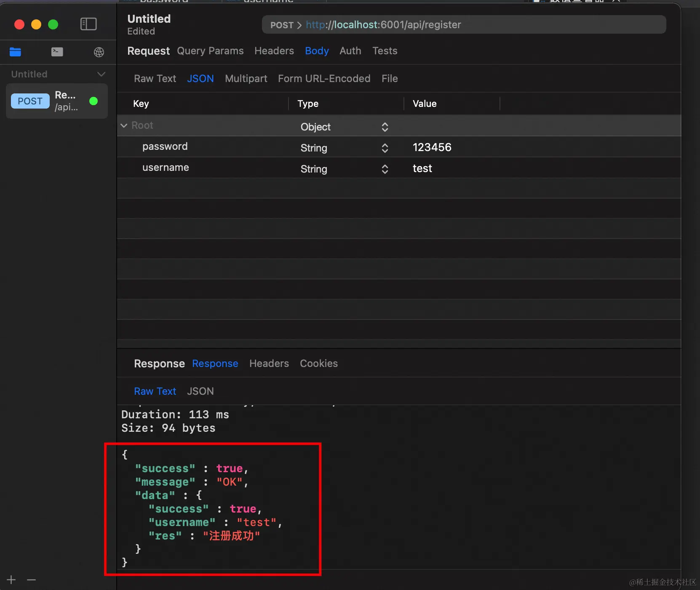Click the Type column header
Screen dimensions: 700x590
pyautogui.click(x=308, y=104)
